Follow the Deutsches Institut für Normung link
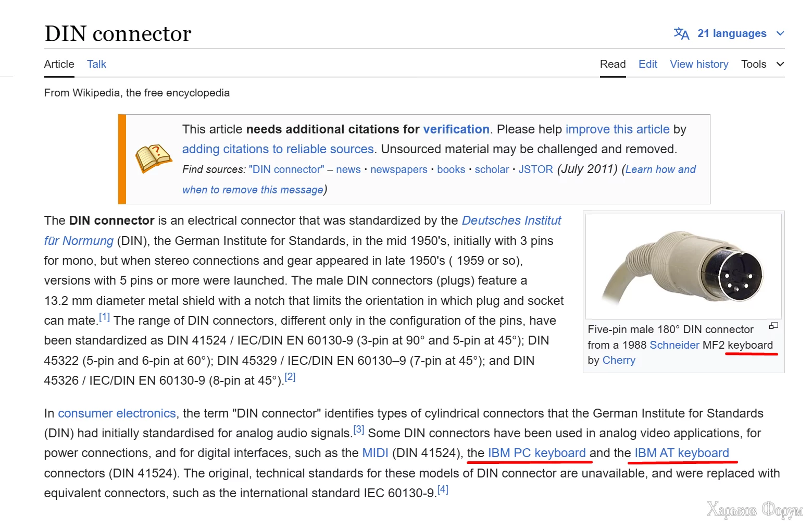The width and height of the screenshot is (812, 528). tap(511, 220)
